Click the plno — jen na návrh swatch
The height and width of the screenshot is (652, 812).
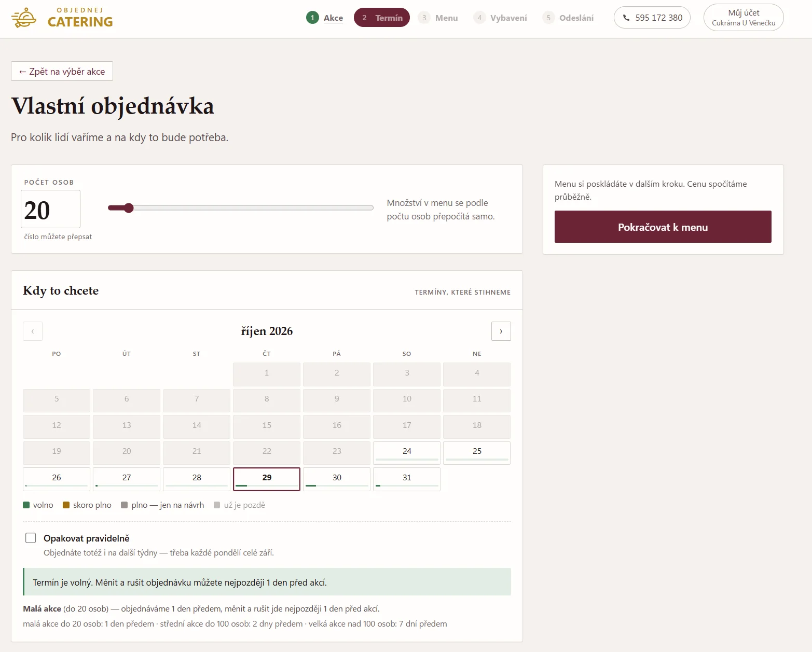pyautogui.click(x=124, y=505)
